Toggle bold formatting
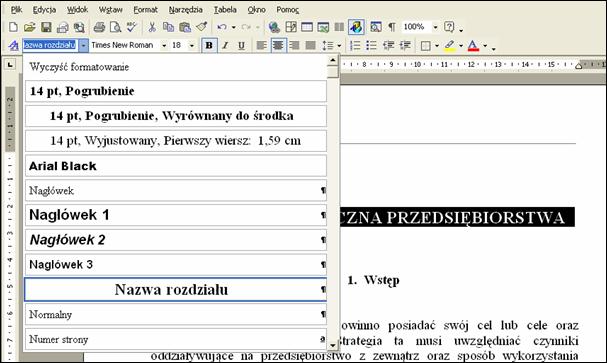Image resolution: width=607 pixels, height=363 pixels. point(209,46)
